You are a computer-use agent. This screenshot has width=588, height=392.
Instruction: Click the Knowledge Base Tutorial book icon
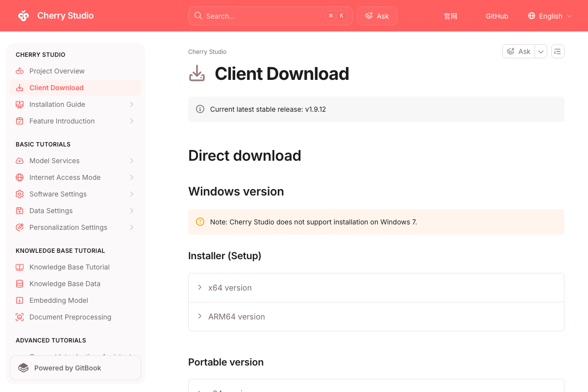[x=20, y=267]
